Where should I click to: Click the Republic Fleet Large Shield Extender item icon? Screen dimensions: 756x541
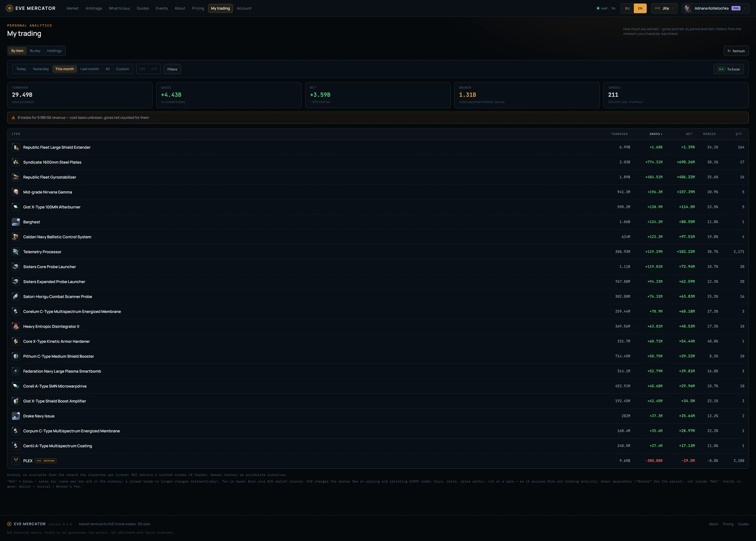tap(16, 147)
